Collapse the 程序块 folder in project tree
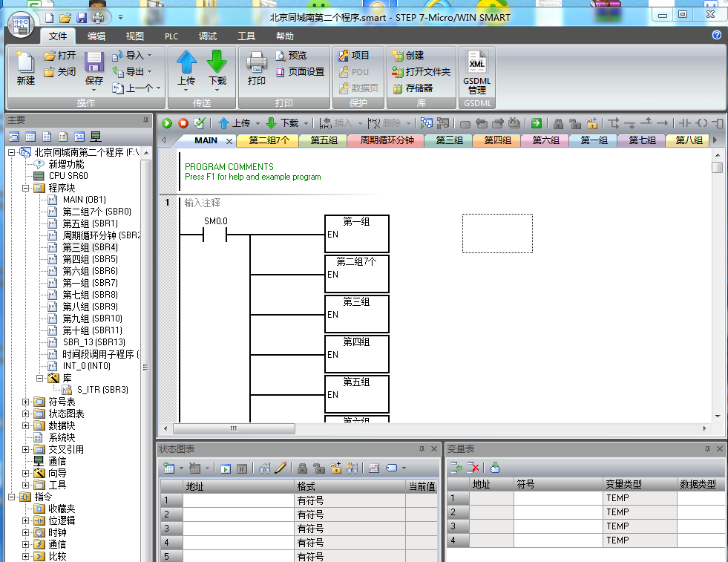 pyautogui.click(x=26, y=188)
